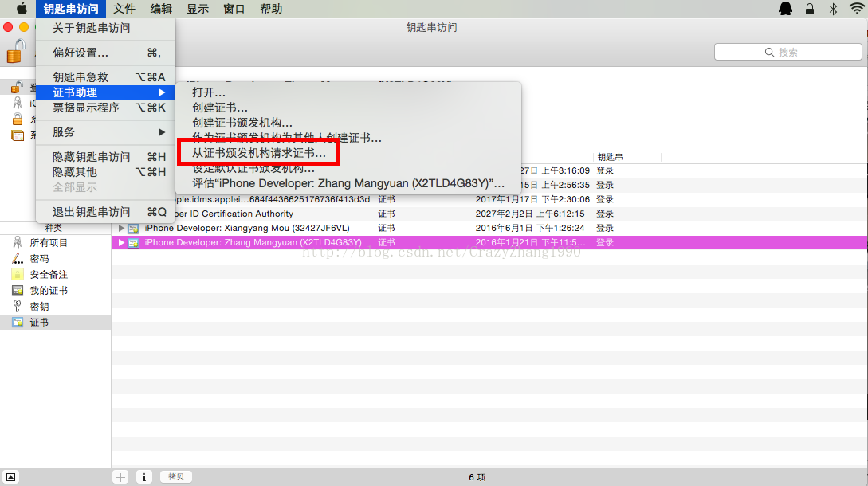Select iPhone Developer: Zhang Mangyuan row
This screenshot has height=486, width=868.
(489, 242)
